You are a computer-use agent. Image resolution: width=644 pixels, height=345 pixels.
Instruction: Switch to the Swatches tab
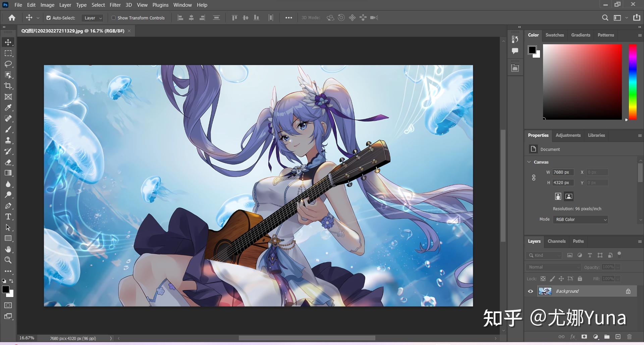[554, 35]
